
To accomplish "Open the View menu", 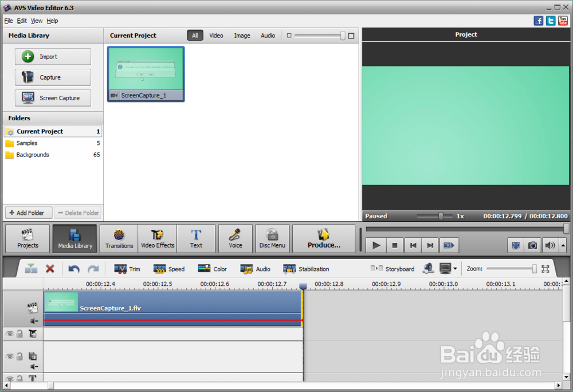I will pyautogui.click(x=37, y=21).
